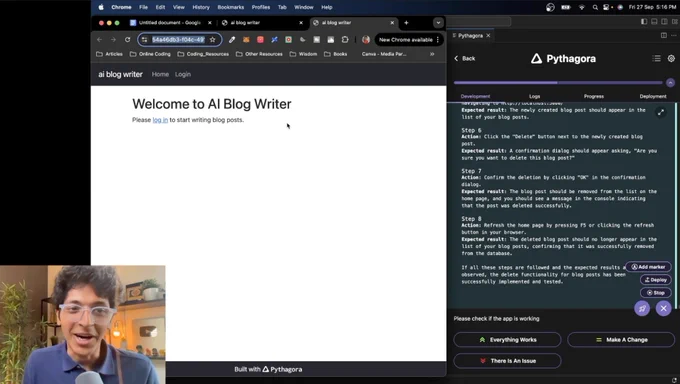
Task: Click the Wi-Fi icon in menu bar
Action: (x=582, y=7)
